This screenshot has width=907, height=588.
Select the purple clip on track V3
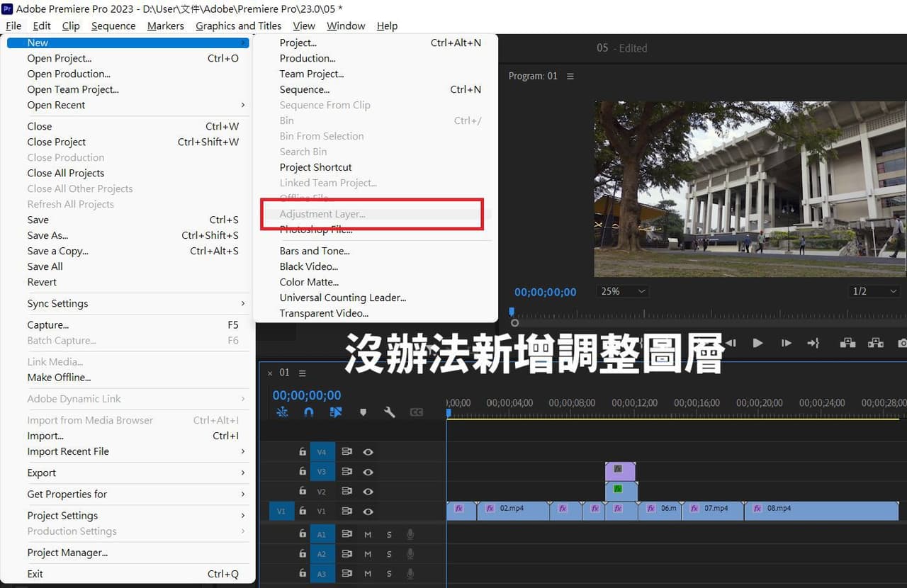point(620,471)
